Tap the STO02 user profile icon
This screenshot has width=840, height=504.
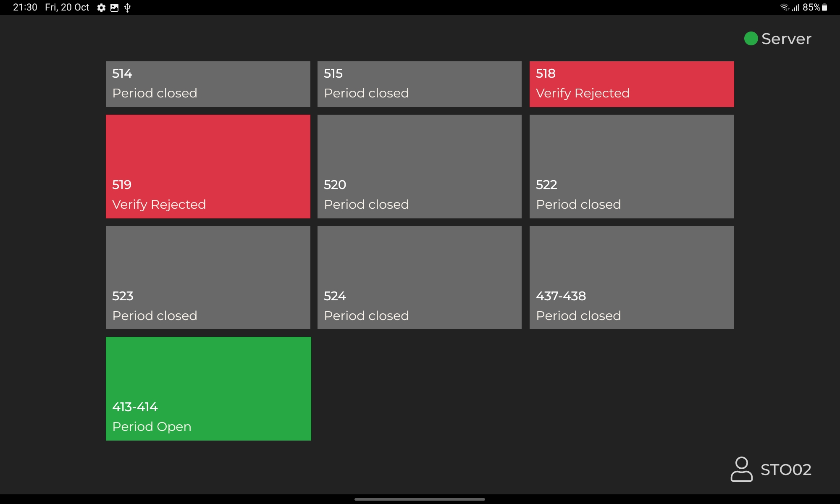coord(741,469)
